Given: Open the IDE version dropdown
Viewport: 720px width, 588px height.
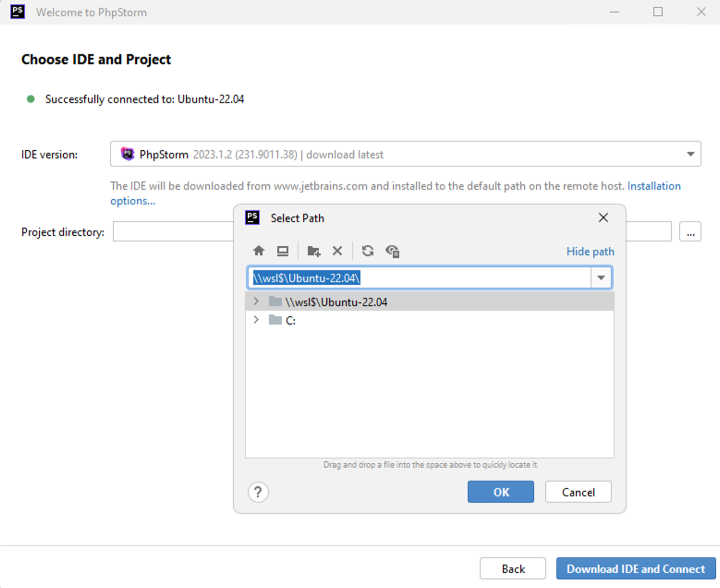Looking at the screenshot, I should click(x=690, y=154).
